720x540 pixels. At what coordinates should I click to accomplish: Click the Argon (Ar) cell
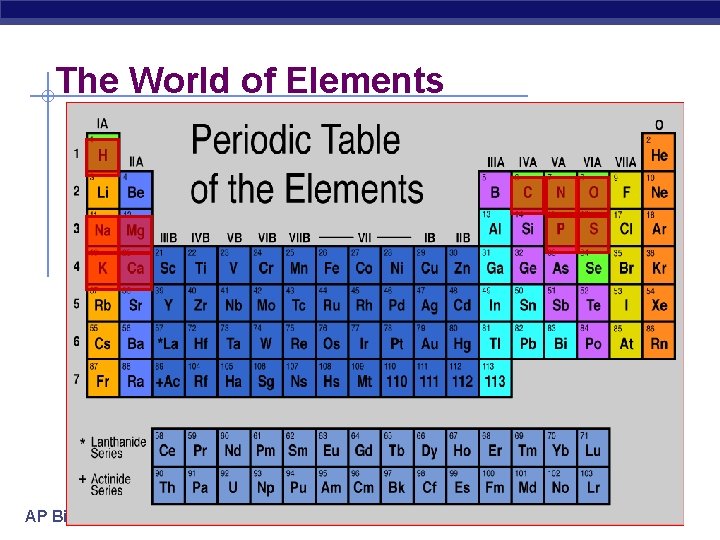click(x=658, y=228)
